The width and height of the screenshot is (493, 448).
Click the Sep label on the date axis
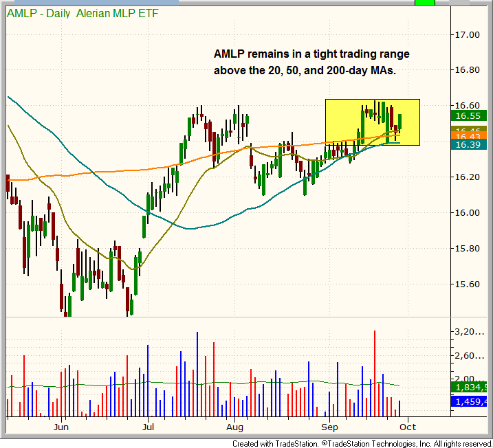tap(329, 427)
